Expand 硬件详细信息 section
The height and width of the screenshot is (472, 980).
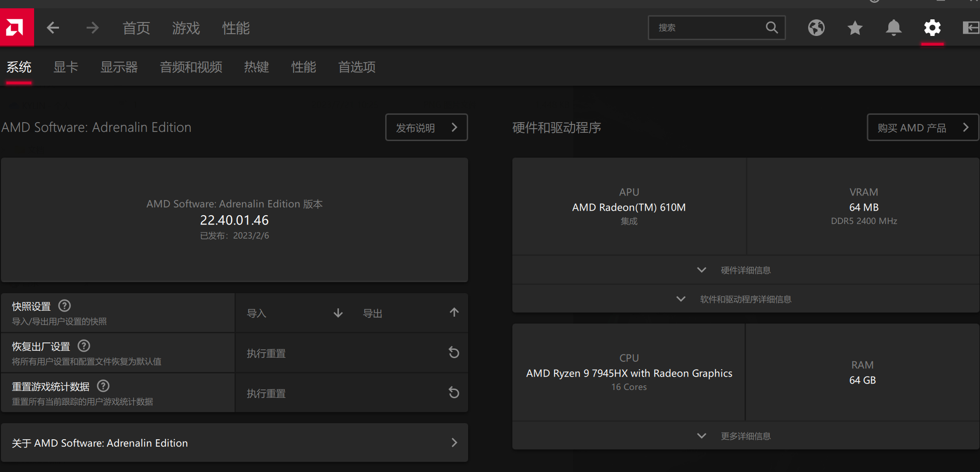pyautogui.click(x=746, y=270)
